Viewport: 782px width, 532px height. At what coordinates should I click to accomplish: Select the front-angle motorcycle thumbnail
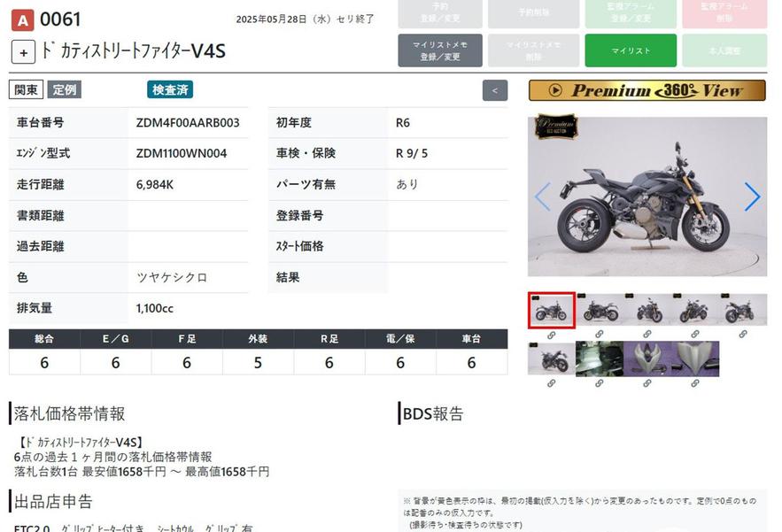pos(647,310)
